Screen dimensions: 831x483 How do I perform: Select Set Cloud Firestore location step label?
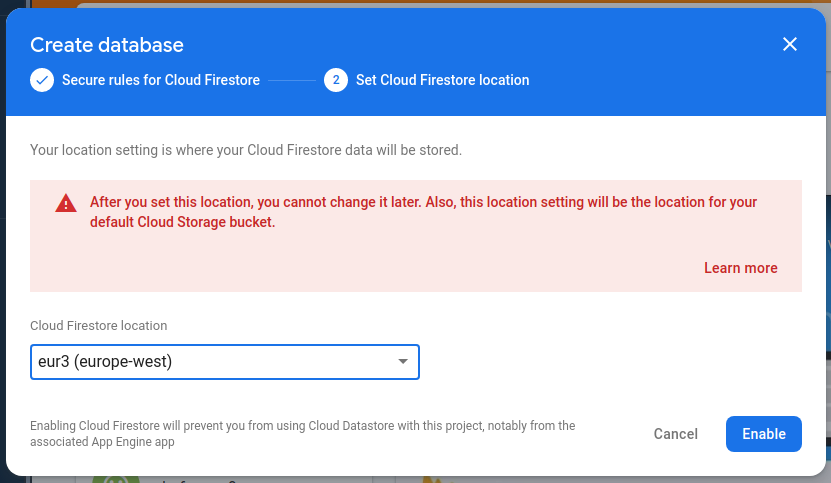tap(443, 80)
